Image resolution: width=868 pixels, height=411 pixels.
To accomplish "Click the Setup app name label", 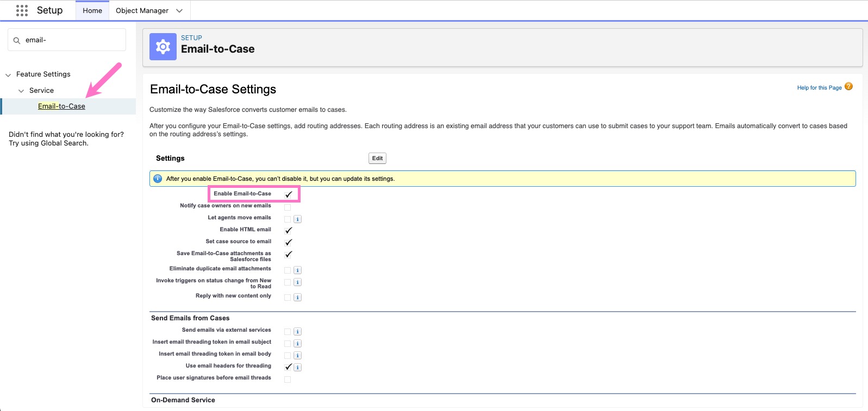I will (x=49, y=10).
